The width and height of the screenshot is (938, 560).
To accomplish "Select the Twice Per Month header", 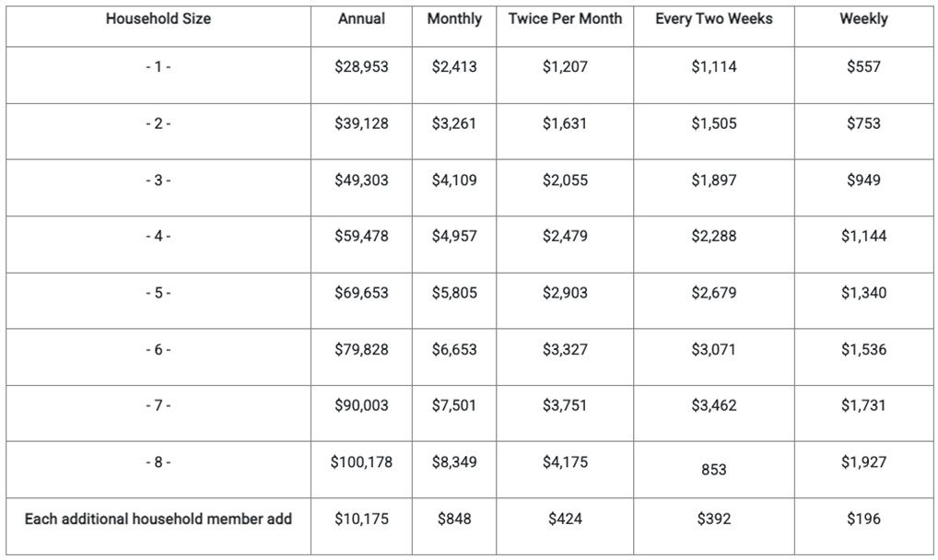I will [565, 18].
